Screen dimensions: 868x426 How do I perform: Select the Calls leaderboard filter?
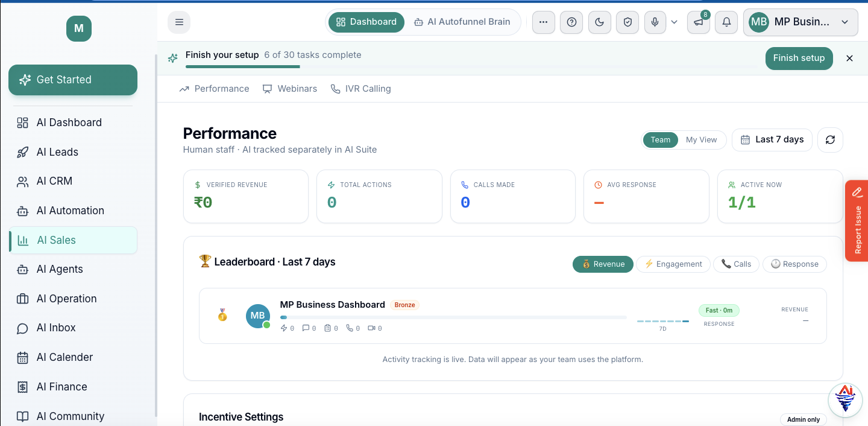tap(736, 264)
